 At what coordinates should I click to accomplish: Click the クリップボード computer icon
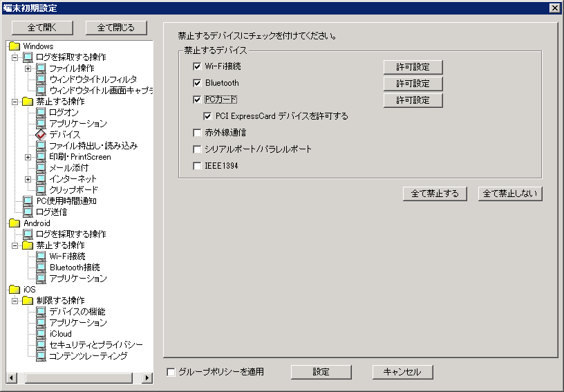point(41,190)
